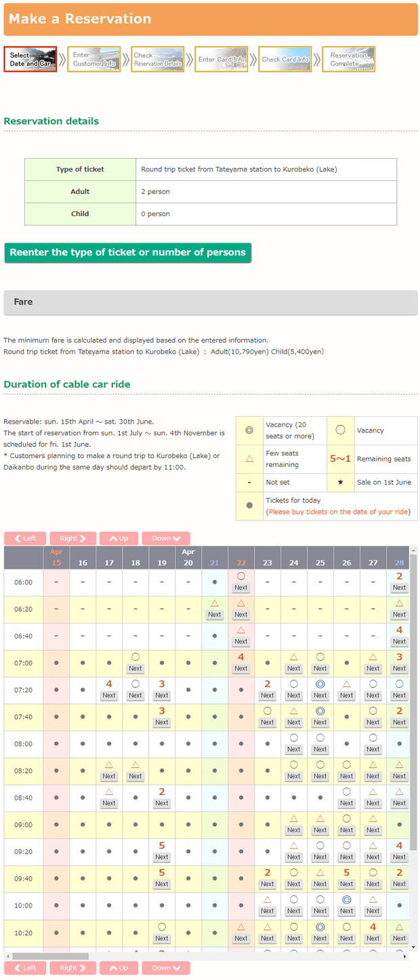Choose Next for 10:00 on the 23rd
The width and height of the screenshot is (420, 980).
pyautogui.click(x=268, y=912)
